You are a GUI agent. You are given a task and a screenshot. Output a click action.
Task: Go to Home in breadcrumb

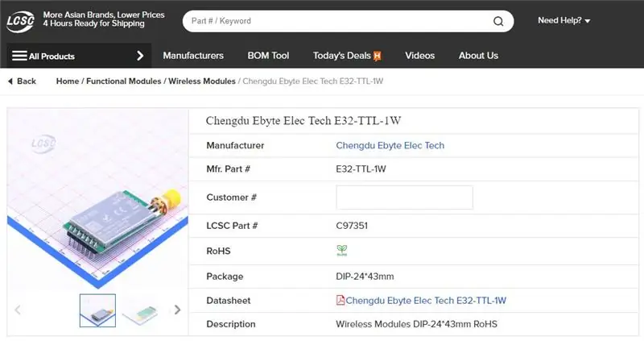pyautogui.click(x=68, y=81)
